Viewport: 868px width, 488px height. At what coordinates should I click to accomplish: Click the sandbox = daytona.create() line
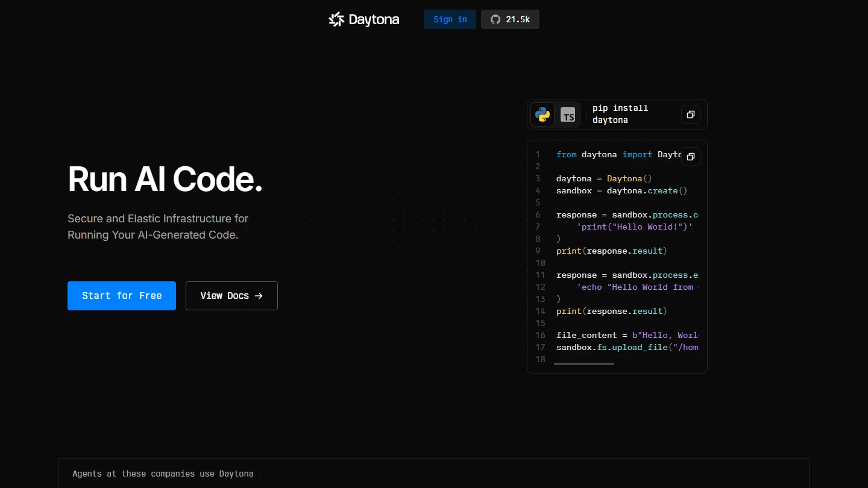(621, 191)
